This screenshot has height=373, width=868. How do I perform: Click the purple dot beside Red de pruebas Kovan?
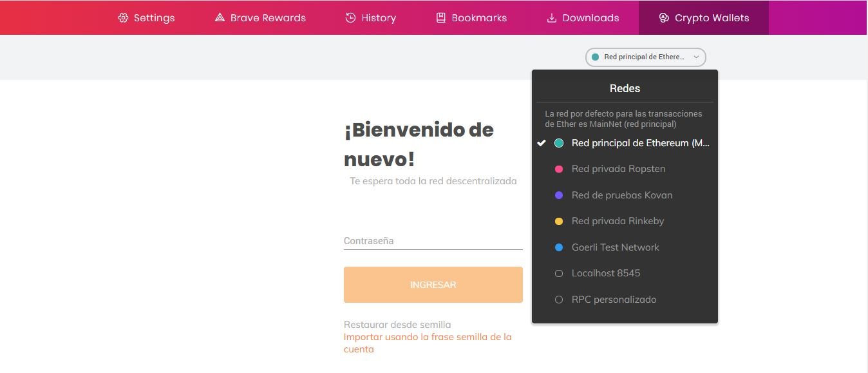pyautogui.click(x=559, y=195)
